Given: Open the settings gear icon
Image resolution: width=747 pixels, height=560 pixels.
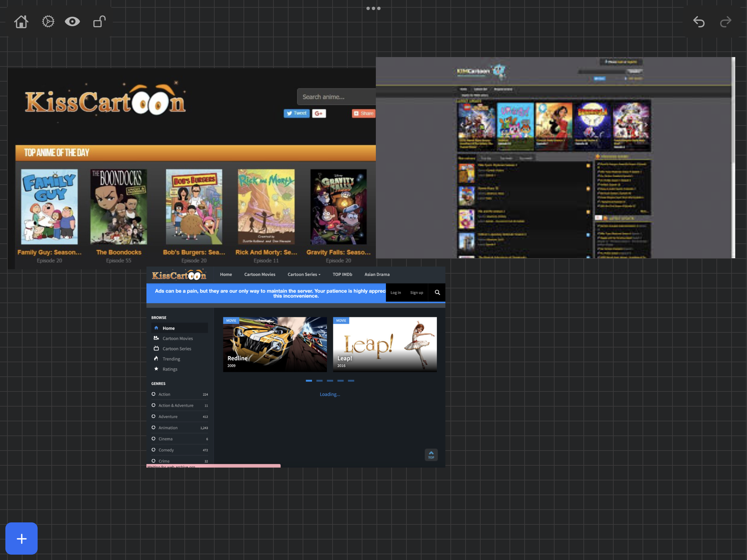Looking at the screenshot, I should coord(48,21).
